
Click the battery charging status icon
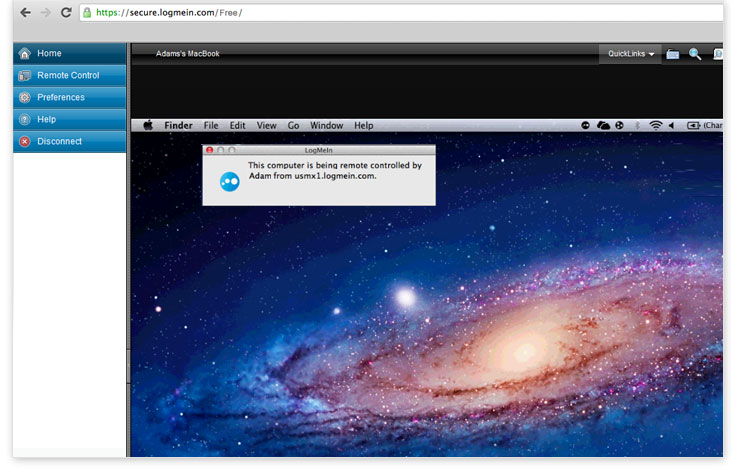[x=694, y=125]
